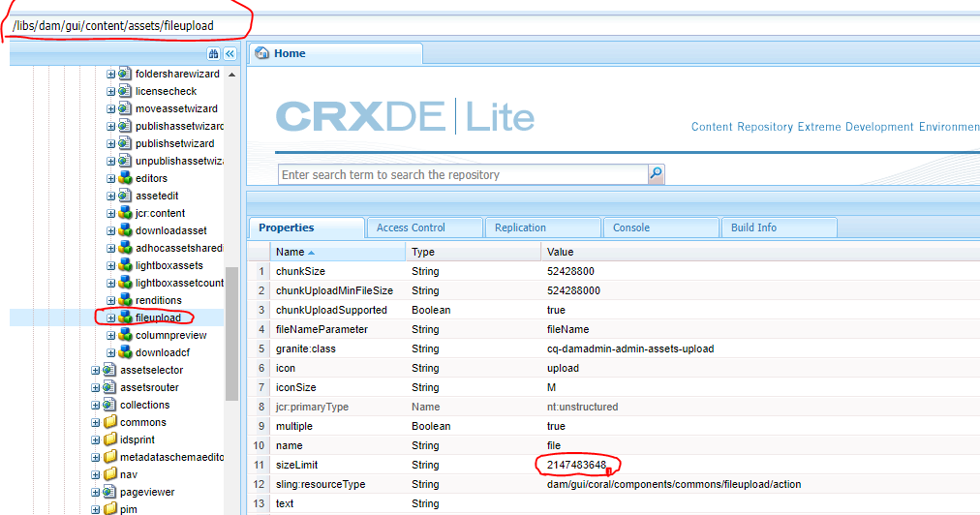Image resolution: width=980 pixels, height=515 pixels.
Task: Click the fileNameParameter property name
Action: pyautogui.click(x=322, y=329)
